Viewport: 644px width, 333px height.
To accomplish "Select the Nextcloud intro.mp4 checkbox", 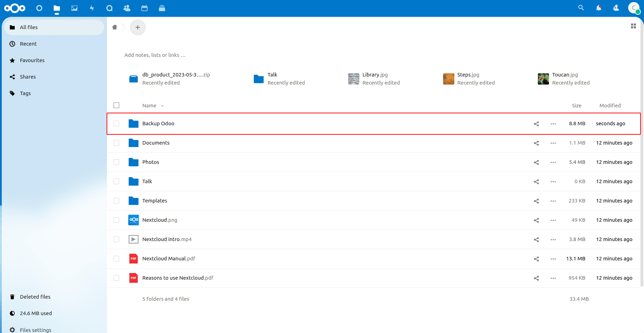I will [116, 239].
